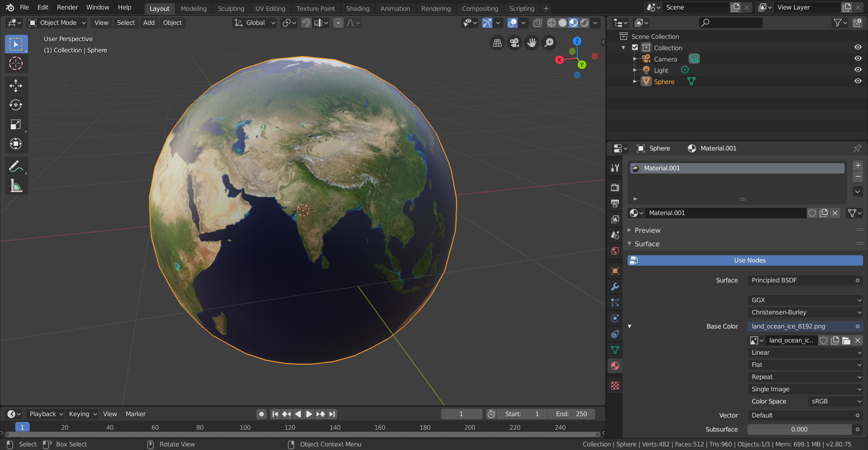This screenshot has width=868, height=450.
Task: Activate the Annotate pencil tool
Action: click(x=16, y=167)
